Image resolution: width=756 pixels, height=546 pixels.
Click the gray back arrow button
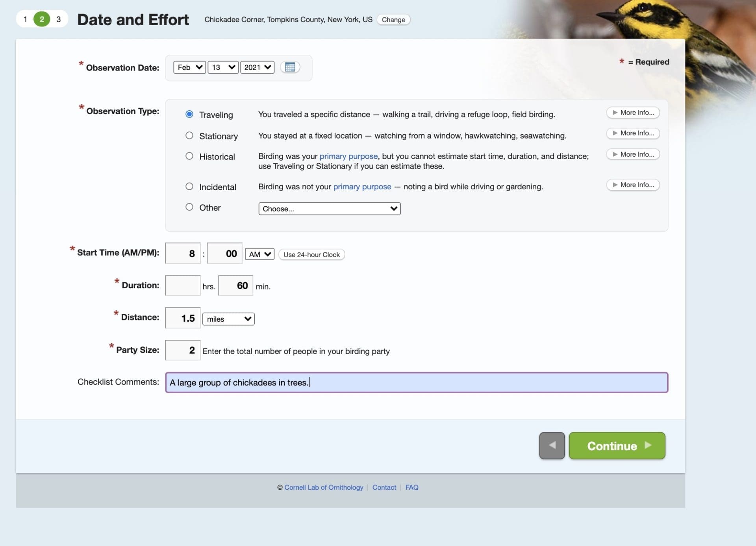[x=552, y=446]
